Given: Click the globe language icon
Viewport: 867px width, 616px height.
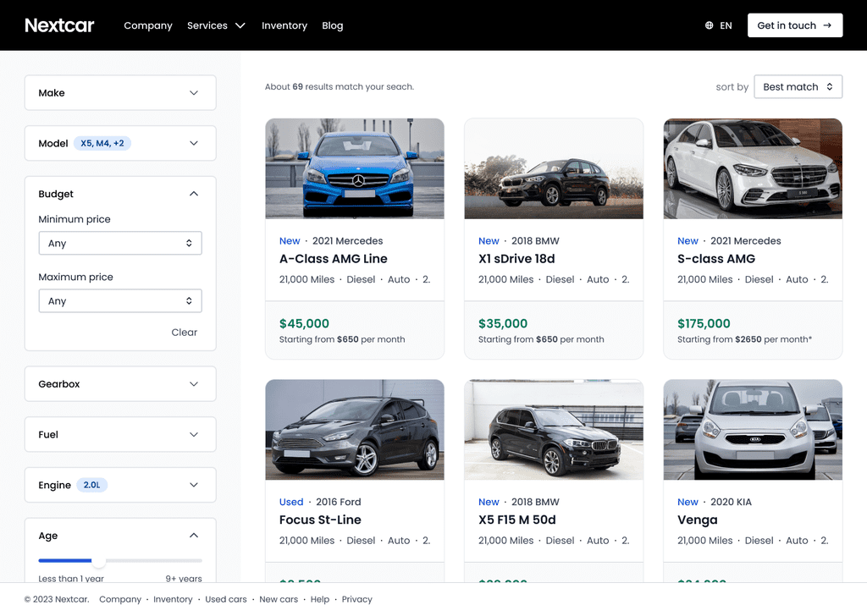Looking at the screenshot, I should [x=709, y=25].
